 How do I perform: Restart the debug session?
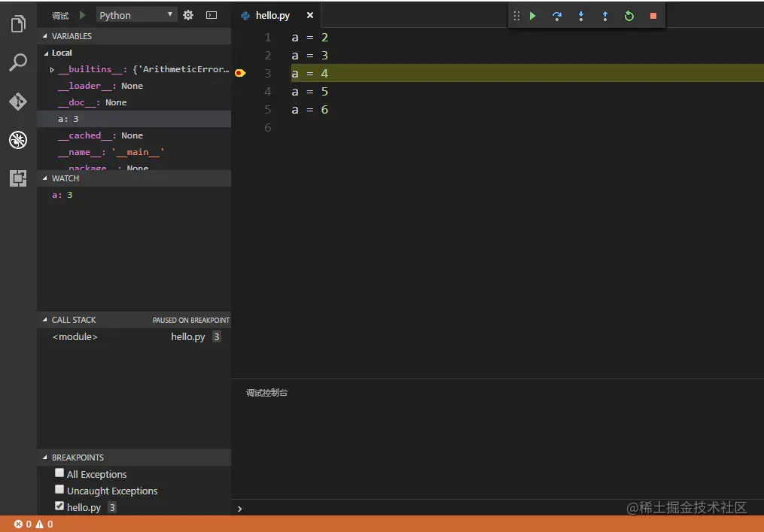(x=629, y=16)
